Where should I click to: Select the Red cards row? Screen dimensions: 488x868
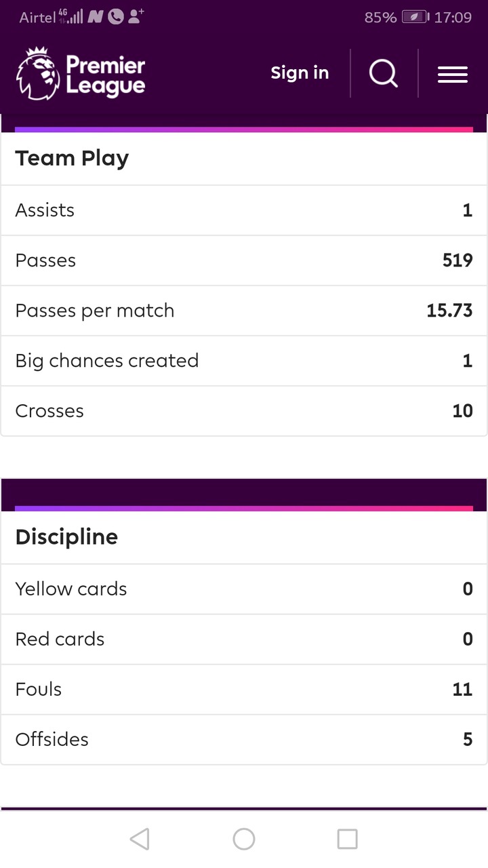tap(244, 639)
